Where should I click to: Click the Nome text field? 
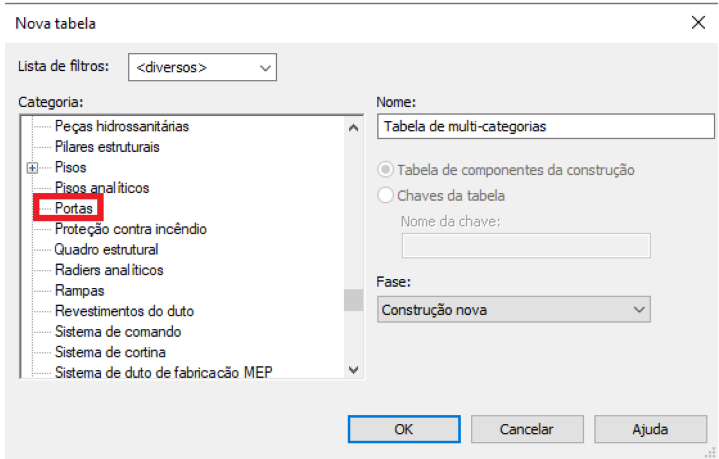(x=546, y=126)
